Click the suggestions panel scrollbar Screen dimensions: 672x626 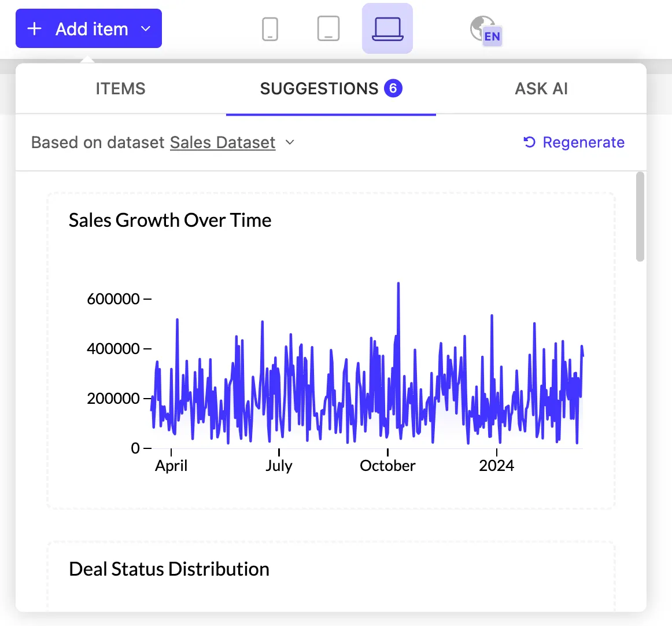click(x=640, y=216)
